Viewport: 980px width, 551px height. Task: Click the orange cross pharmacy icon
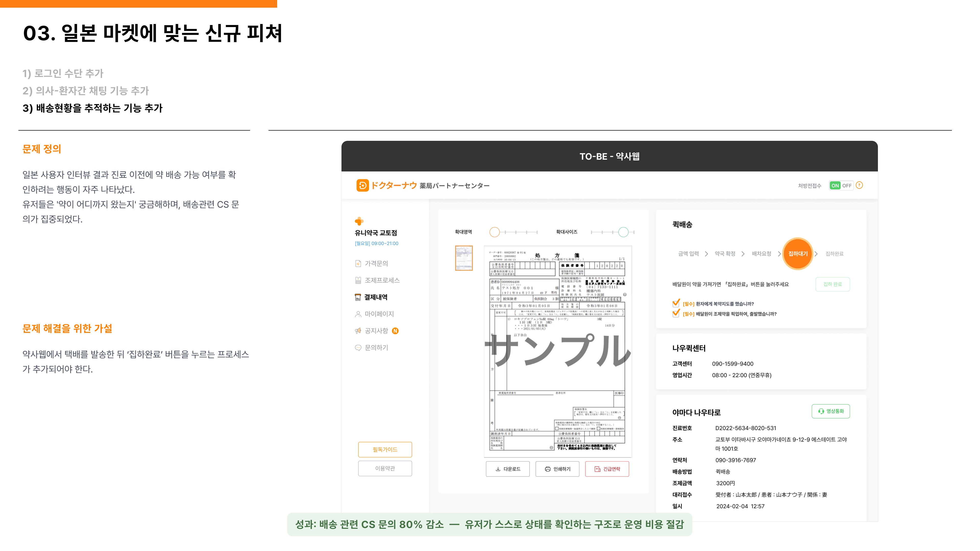(x=359, y=221)
